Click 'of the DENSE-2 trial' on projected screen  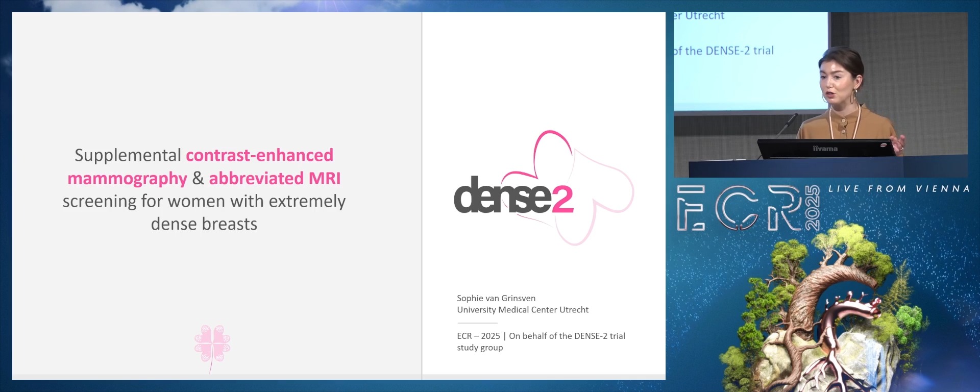724,51
